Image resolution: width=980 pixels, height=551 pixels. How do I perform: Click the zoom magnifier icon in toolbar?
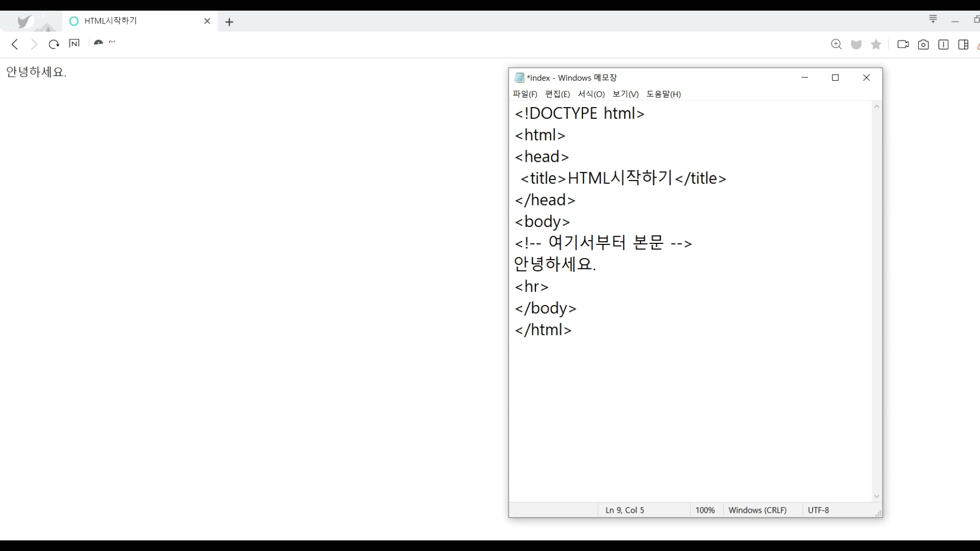click(x=836, y=44)
